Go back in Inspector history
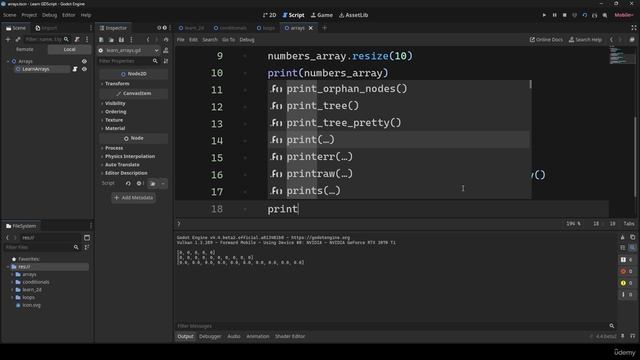Image resolution: width=640 pixels, height=360 pixels. pos(148,40)
